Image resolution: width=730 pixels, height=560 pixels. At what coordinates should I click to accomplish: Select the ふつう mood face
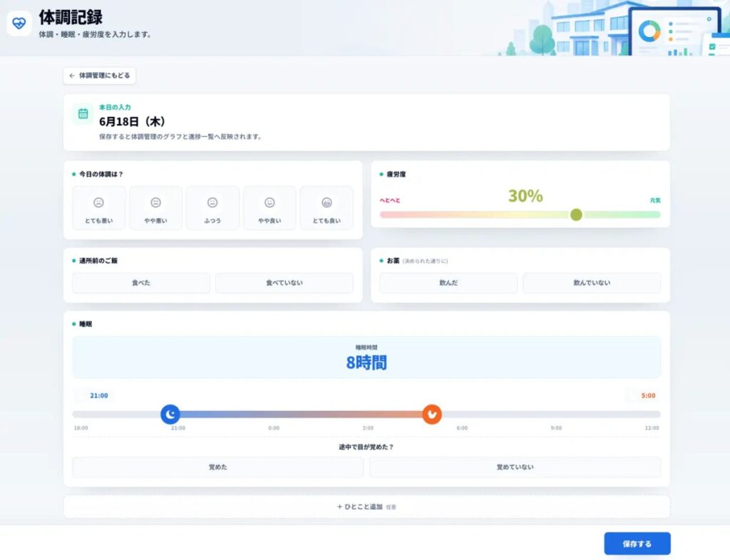(x=212, y=208)
